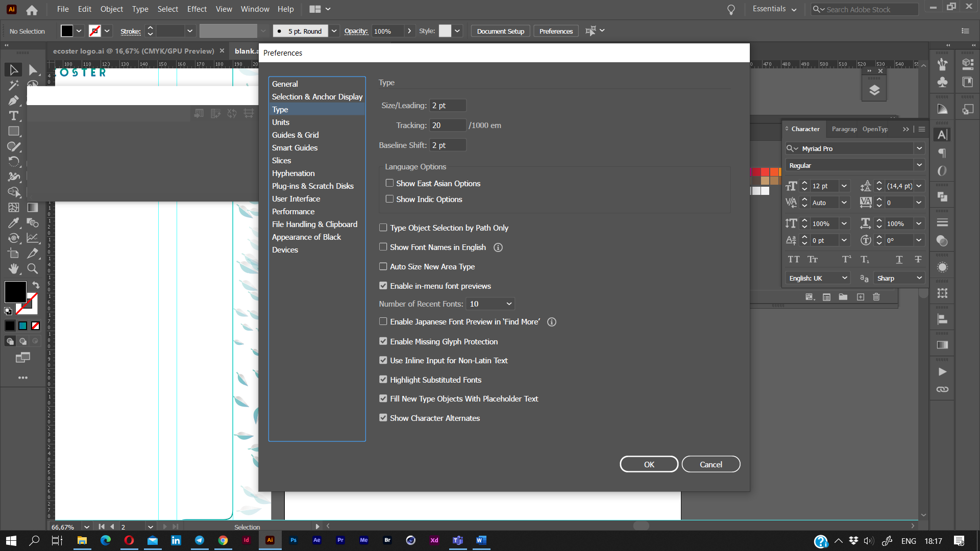Viewport: 980px width, 551px height.
Task: Open Adobe Photoshop from the taskbar
Action: pyautogui.click(x=293, y=540)
